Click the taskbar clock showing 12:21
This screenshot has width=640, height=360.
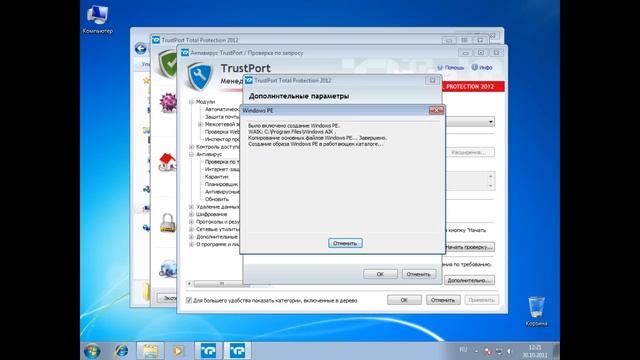(x=535, y=351)
